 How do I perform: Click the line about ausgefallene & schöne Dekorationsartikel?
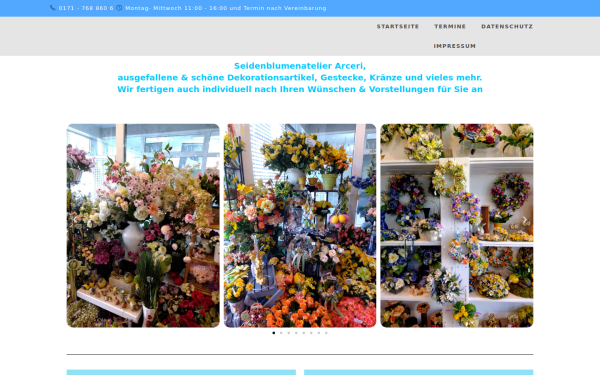(300, 77)
